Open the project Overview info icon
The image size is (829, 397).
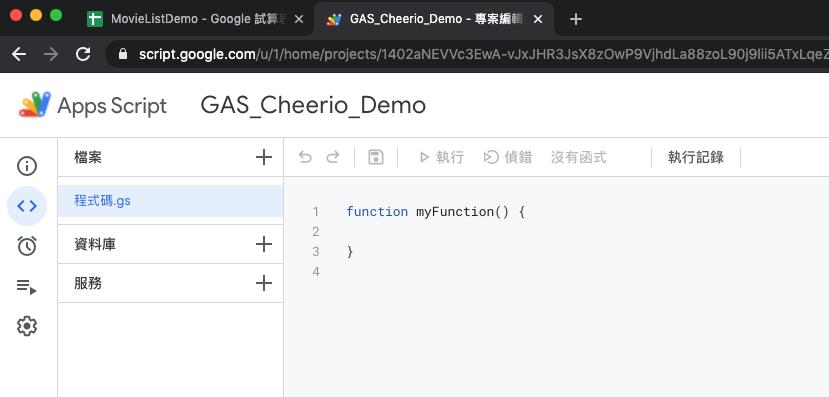[x=27, y=166]
